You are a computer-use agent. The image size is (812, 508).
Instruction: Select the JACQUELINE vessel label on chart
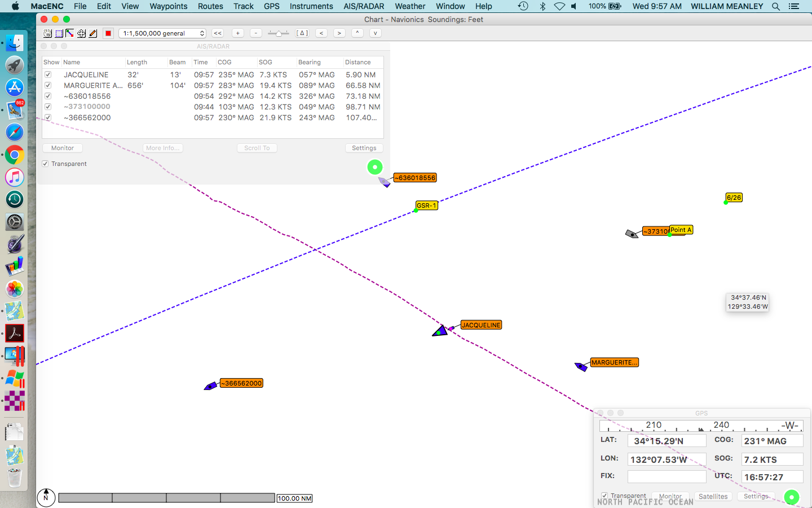[481, 325]
